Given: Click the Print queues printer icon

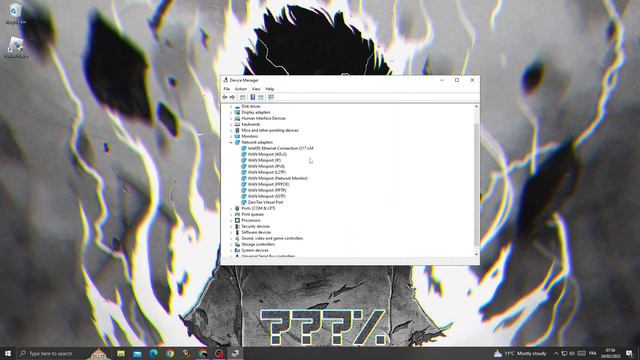Looking at the screenshot, I should tap(237, 214).
